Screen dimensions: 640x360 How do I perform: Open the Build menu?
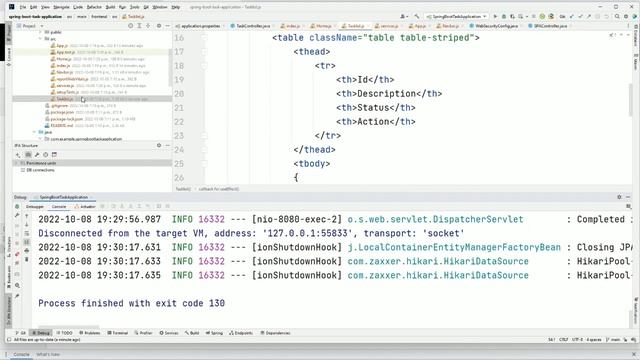click(x=110, y=7)
